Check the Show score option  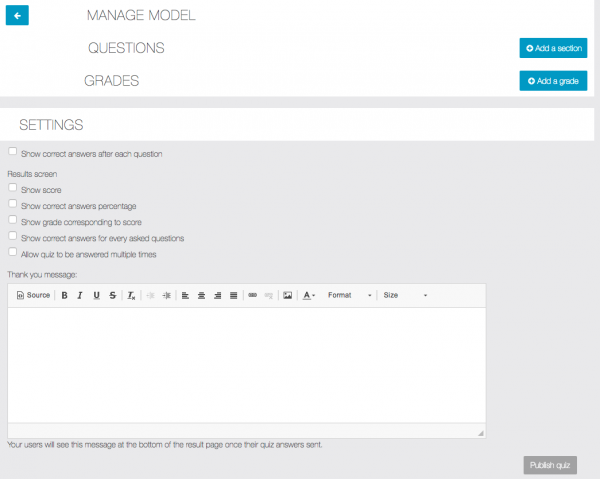[12, 187]
